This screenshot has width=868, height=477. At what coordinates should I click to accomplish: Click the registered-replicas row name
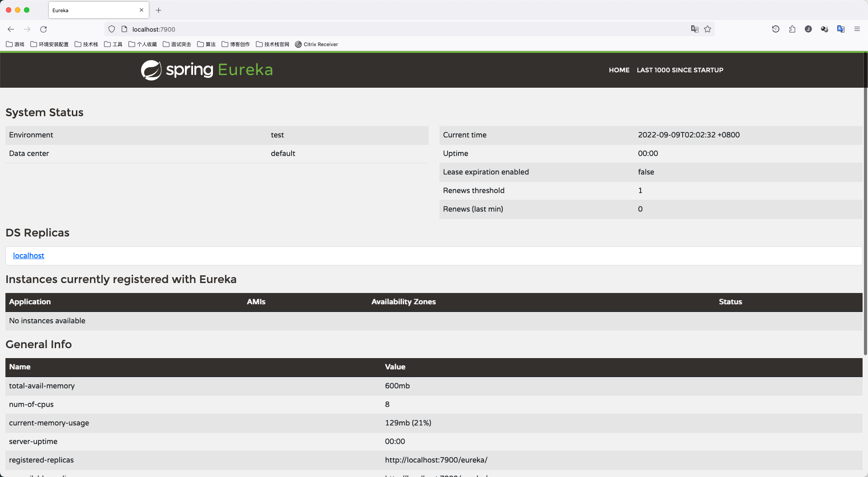coord(41,460)
